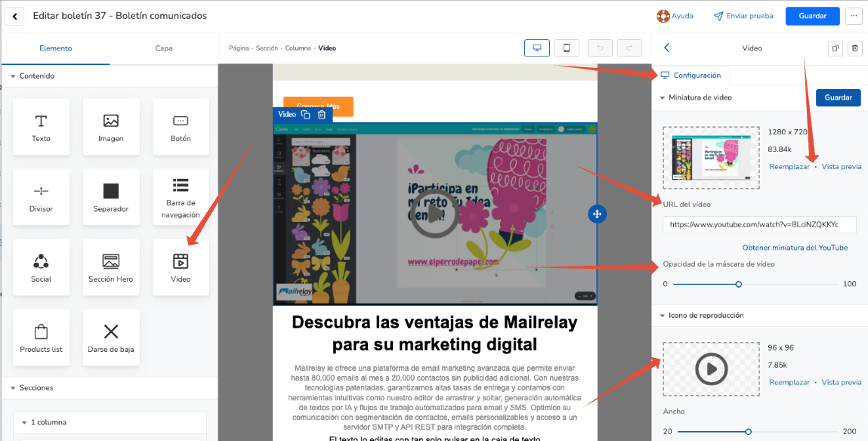
Task: Click the undo arrow button
Action: coord(600,48)
